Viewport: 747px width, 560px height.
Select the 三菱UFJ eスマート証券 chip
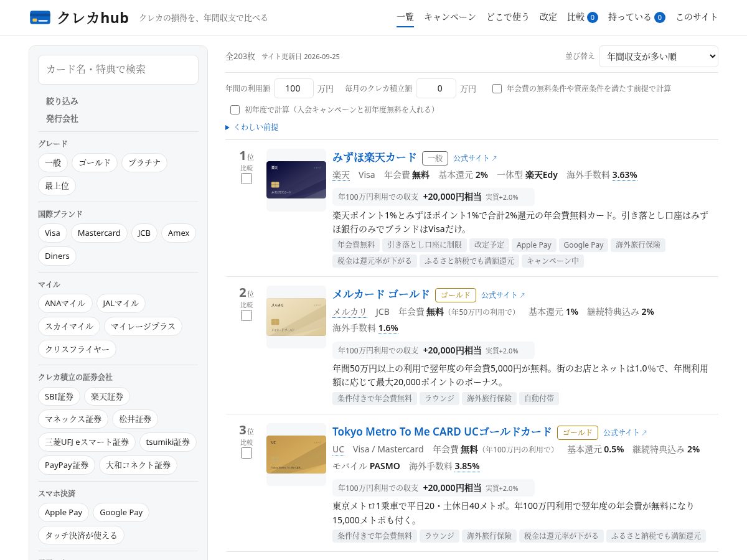(x=87, y=442)
